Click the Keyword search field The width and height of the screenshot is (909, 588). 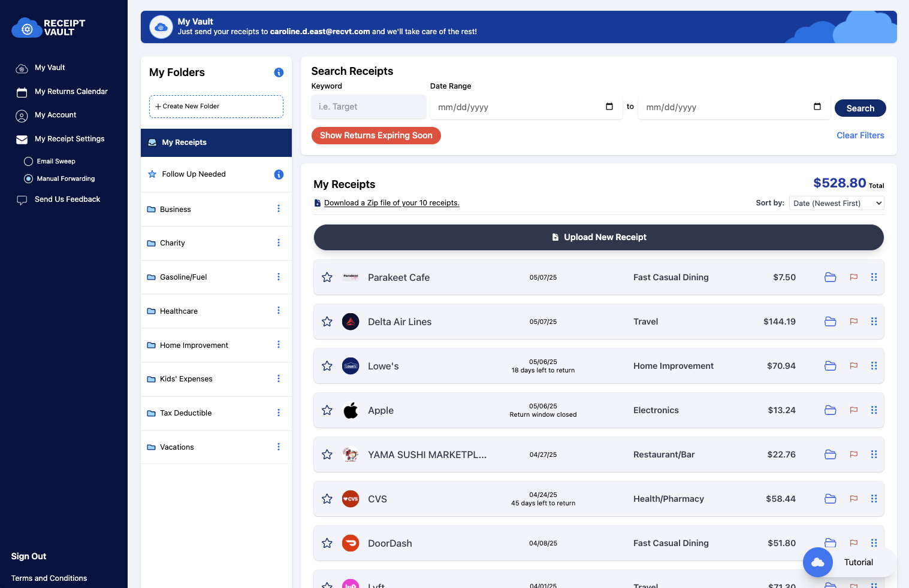click(x=369, y=107)
